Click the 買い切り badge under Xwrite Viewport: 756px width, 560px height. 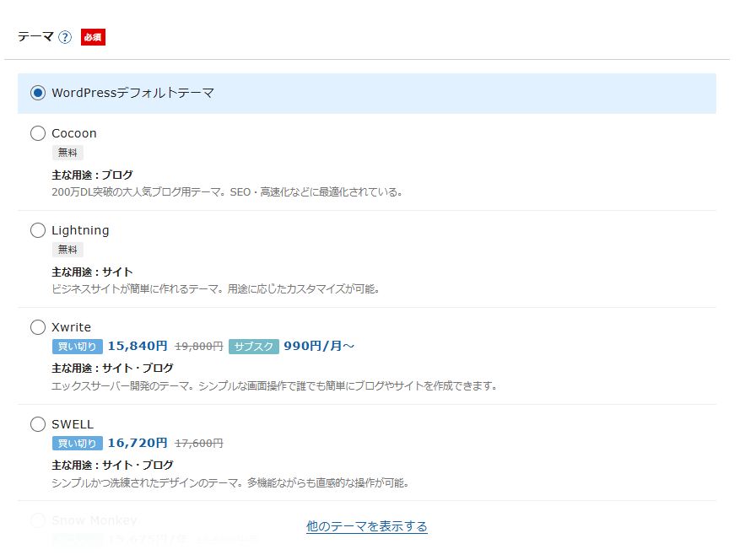pos(77,347)
